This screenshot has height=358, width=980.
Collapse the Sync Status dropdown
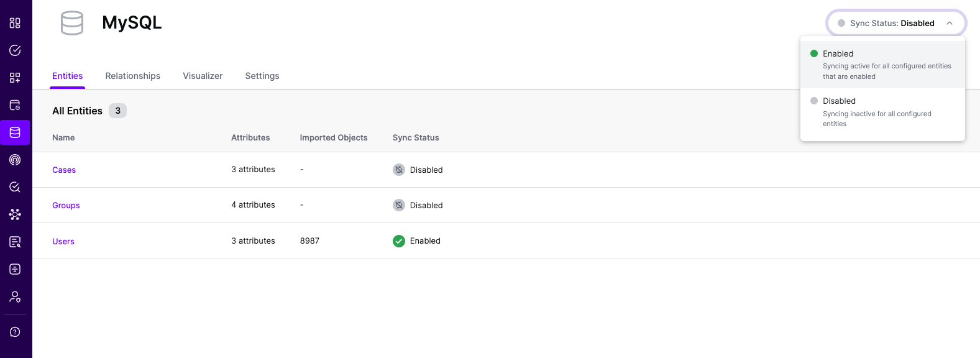pos(896,23)
